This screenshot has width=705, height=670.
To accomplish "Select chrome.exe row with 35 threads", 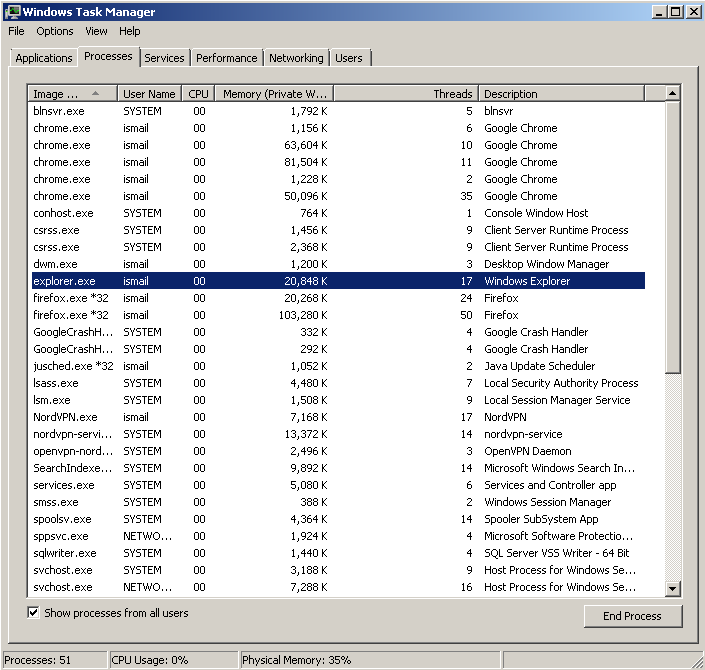I will pos(338,196).
